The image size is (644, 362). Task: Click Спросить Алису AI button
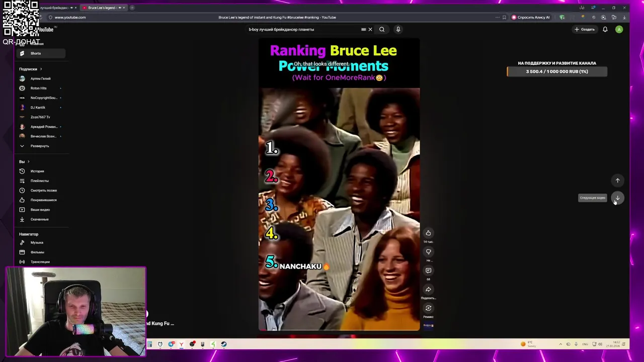tap(531, 17)
